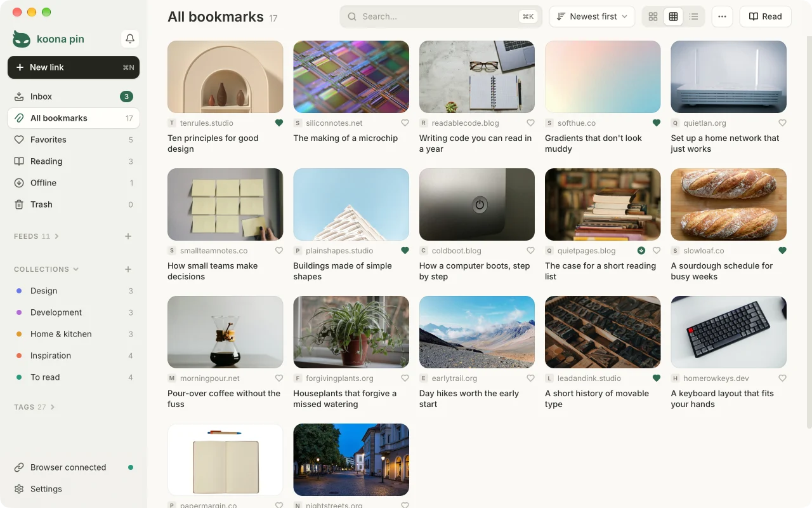Click the Browser connected status dot

point(131,467)
